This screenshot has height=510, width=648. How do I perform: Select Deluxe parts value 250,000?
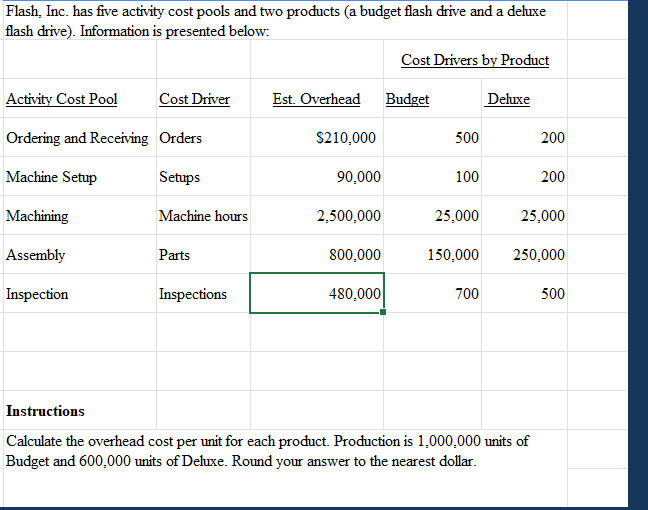(524, 254)
